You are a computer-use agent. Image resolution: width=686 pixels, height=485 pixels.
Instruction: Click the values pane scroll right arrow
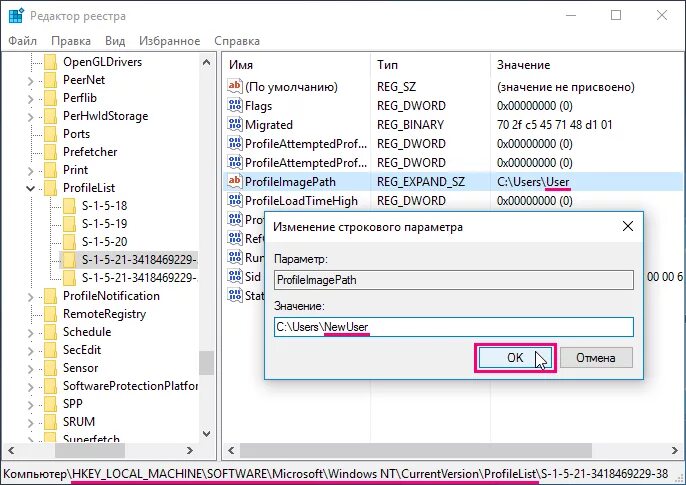click(675, 450)
